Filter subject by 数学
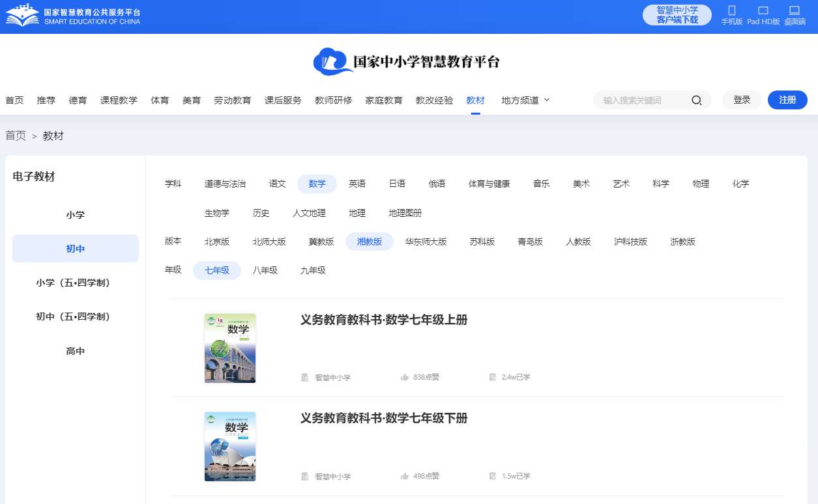 tap(317, 184)
